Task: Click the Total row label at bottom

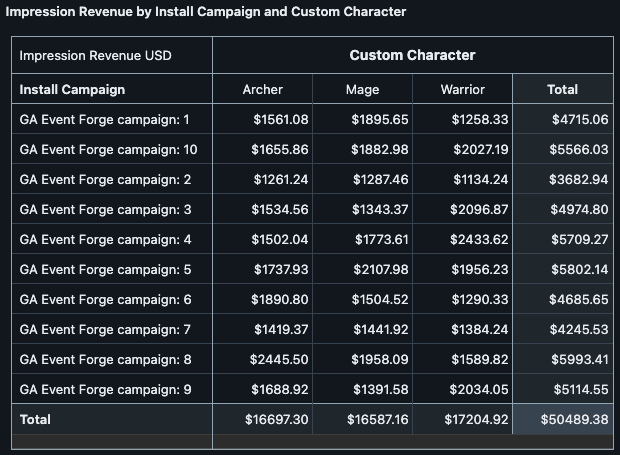Action: 35,420
